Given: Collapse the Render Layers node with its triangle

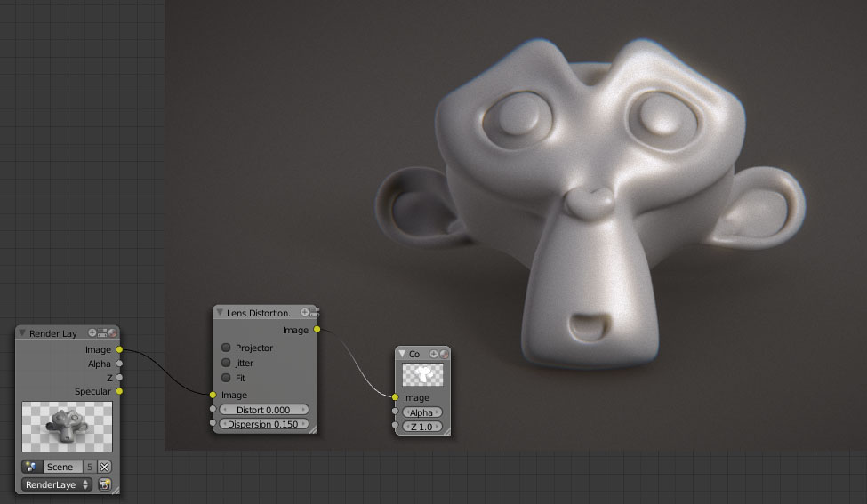Looking at the screenshot, I should pos(22,332).
